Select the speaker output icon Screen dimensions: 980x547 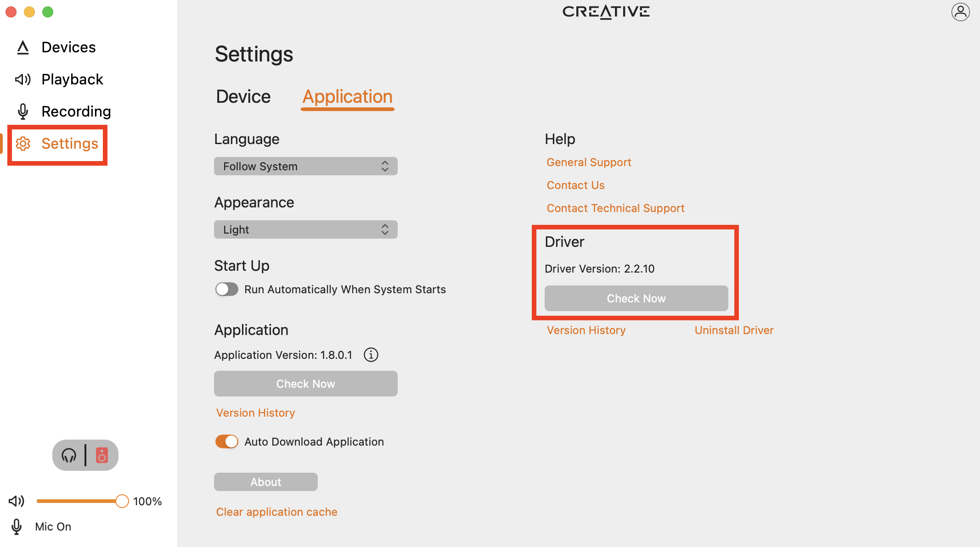102,455
